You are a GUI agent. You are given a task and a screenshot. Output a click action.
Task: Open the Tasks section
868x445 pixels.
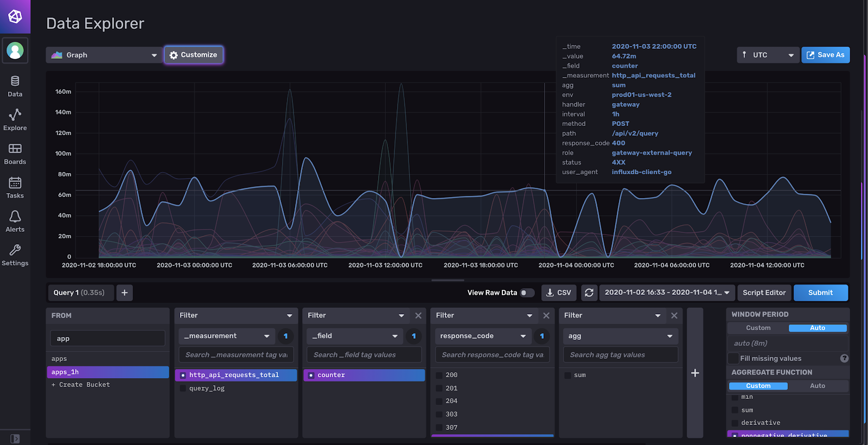point(15,188)
